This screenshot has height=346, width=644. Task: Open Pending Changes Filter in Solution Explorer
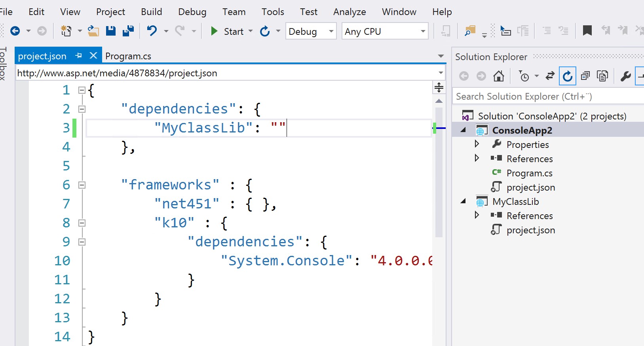pyautogui.click(x=524, y=76)
